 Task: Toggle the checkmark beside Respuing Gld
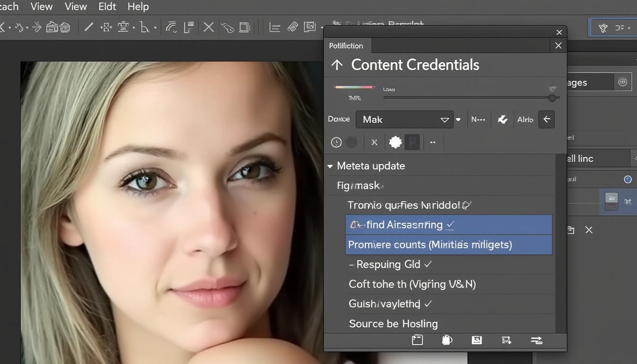coord(427,264)
